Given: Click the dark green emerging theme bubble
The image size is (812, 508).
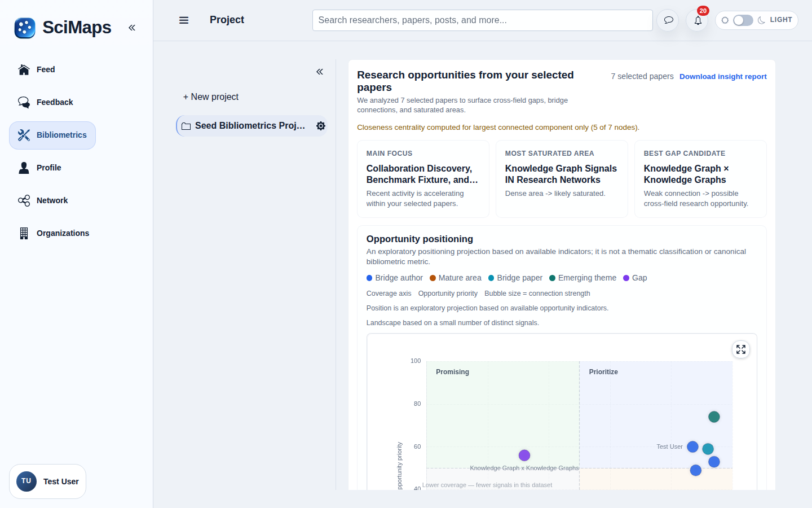Looking at the screenshot, I should pyautogui.click(x=714, y=417).
